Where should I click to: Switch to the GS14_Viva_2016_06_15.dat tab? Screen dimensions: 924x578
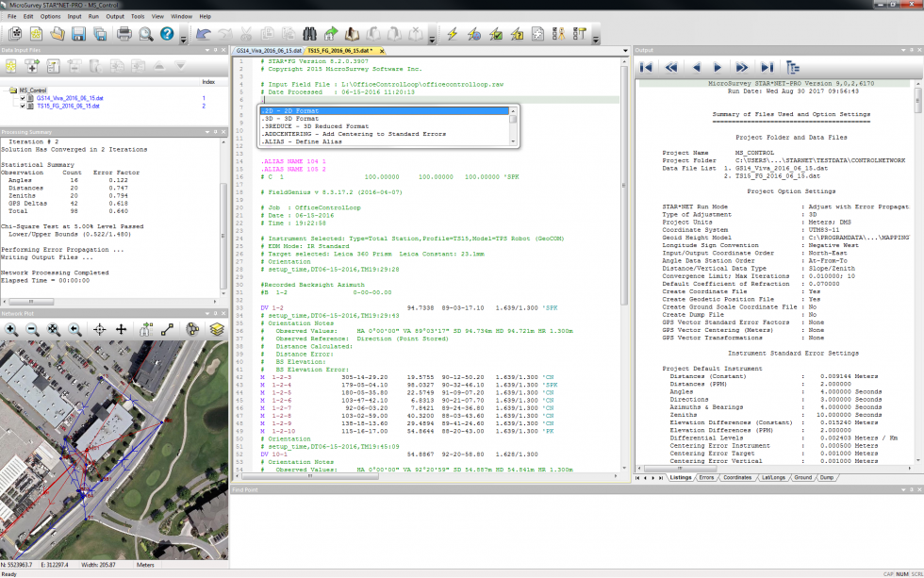[269, 50]
